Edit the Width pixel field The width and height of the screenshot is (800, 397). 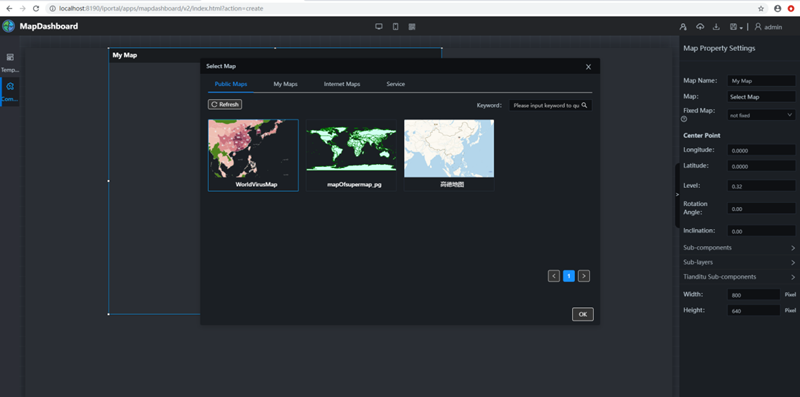754,295
